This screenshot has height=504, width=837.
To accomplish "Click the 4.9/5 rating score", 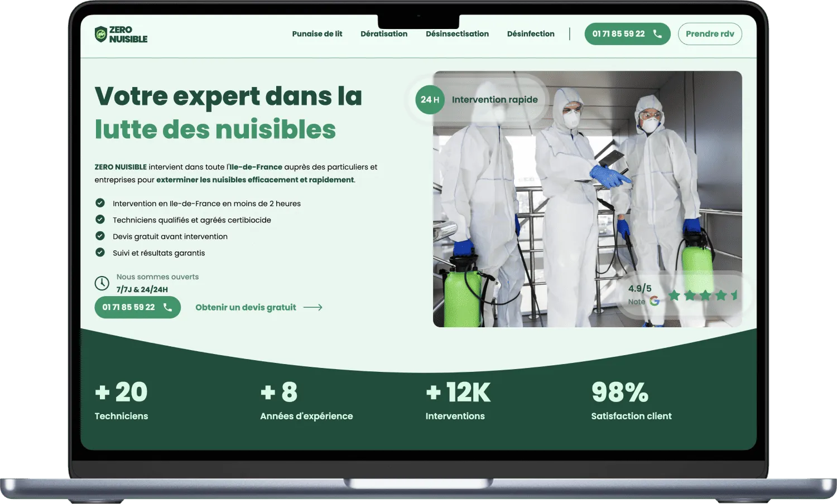I will click(639, 288).
